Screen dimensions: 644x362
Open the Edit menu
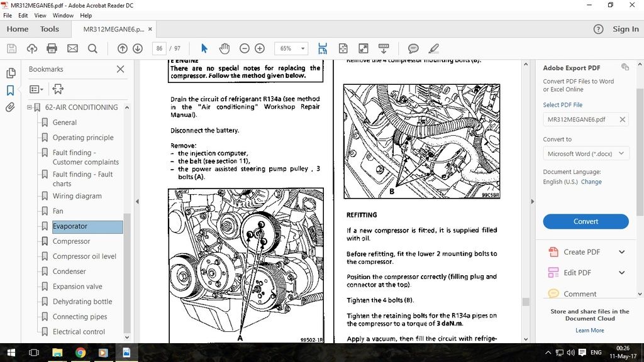(23, 16)
